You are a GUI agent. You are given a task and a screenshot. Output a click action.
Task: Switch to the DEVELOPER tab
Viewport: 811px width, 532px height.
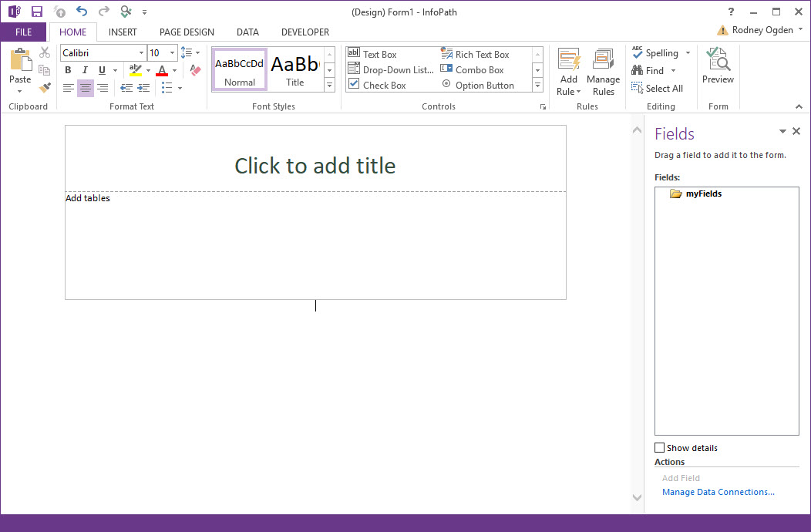point(305,32)
